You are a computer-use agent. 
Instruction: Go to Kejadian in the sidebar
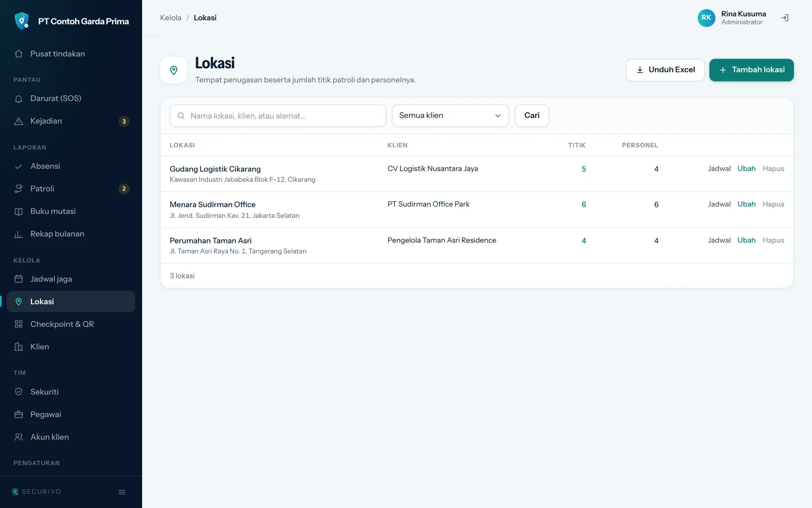tap(71, 121)
